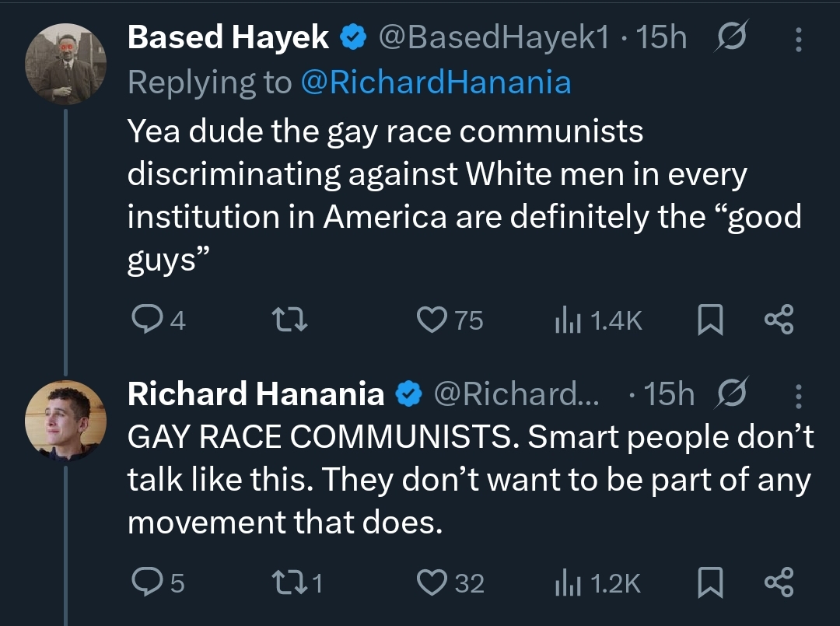The image size is (840, 626).
Task: Repost Based Hayek's tweet
Action: click(x=293, y=320)
